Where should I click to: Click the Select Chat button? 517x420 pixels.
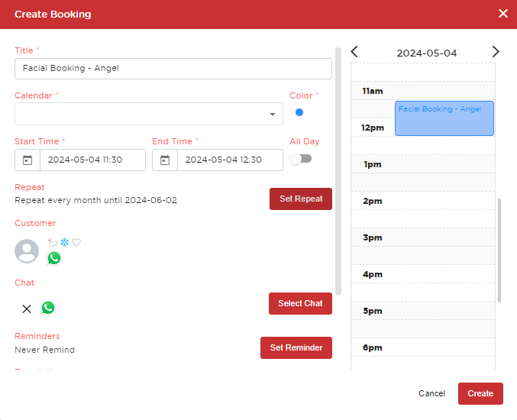pos(300,303)
